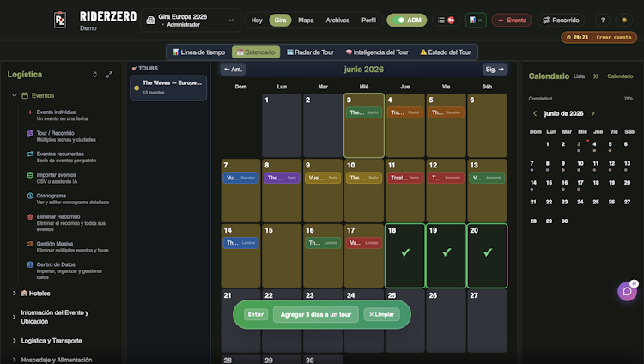Deselect the checked June 18 cell
The image size is (644, 364).
(x=405, y=256)
